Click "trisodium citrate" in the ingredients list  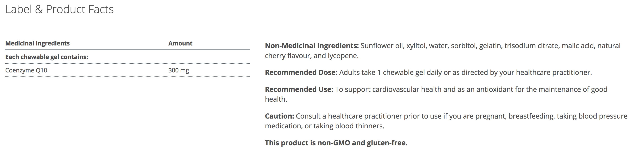coord(531,46)
